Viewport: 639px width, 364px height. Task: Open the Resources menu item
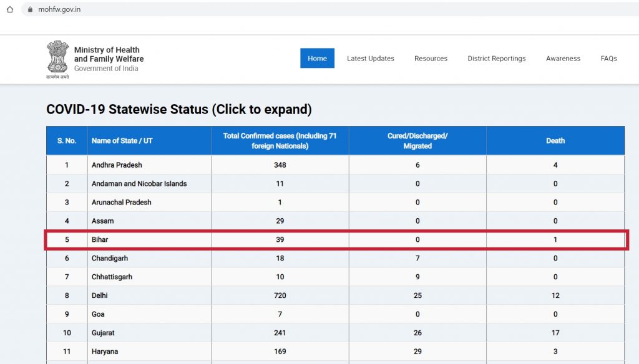click(x=431, y=58)
